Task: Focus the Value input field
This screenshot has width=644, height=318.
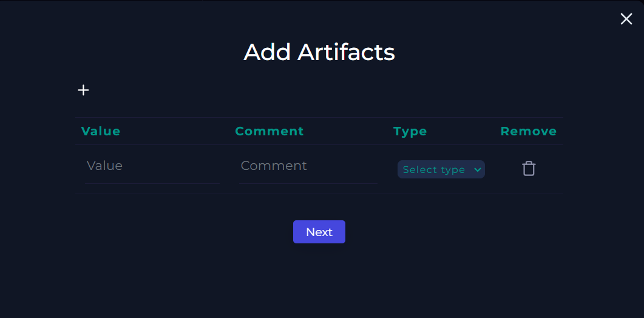Action: (152, 166)
